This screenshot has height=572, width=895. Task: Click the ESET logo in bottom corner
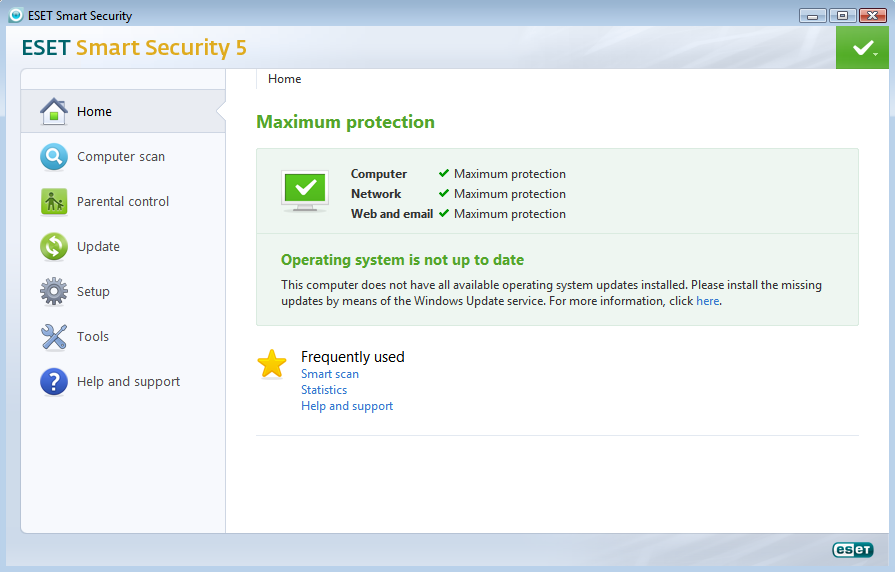point(852,549)
